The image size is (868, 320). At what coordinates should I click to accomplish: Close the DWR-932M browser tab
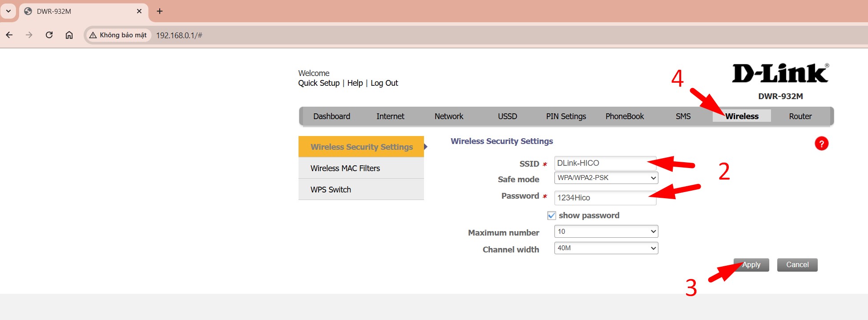click(139, 11)
